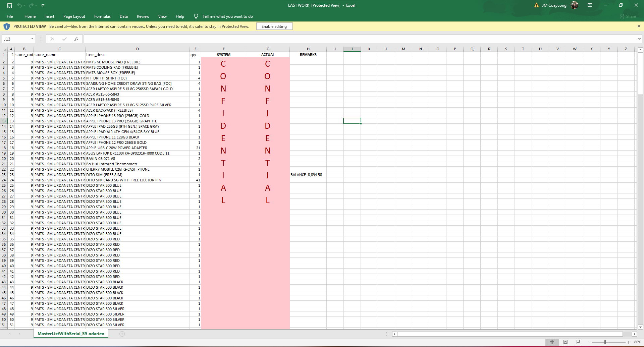The height and width of the screenshot is (347, 644).
Task: Click cell 'PMTS M. MOUSE PAD (FREEBIE)'
Action: [x=138, y=62]
